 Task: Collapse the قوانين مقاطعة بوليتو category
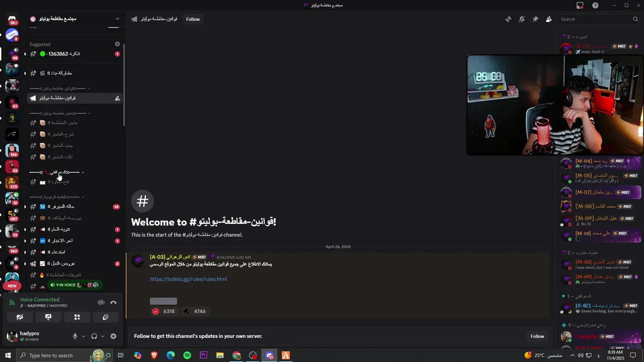point(59,88)
